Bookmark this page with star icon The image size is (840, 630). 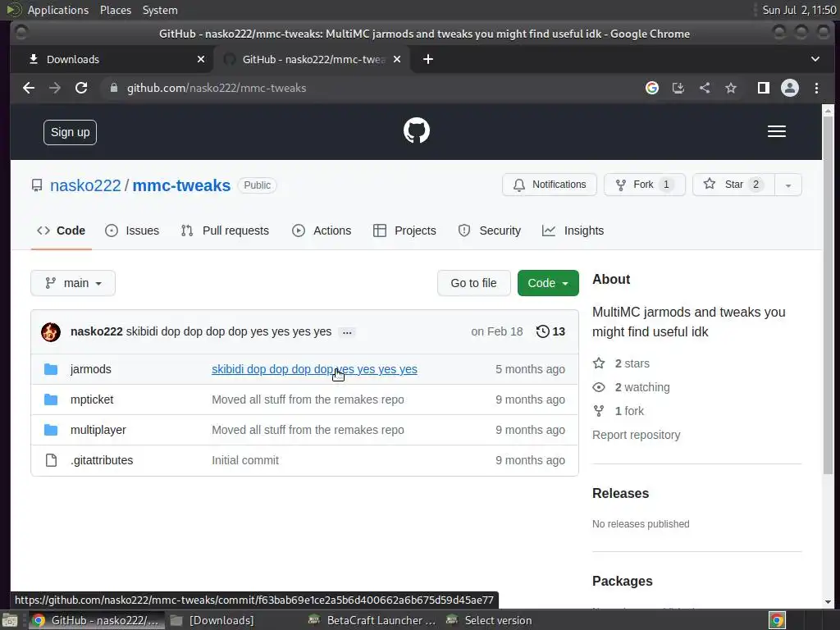pos(731,88)
